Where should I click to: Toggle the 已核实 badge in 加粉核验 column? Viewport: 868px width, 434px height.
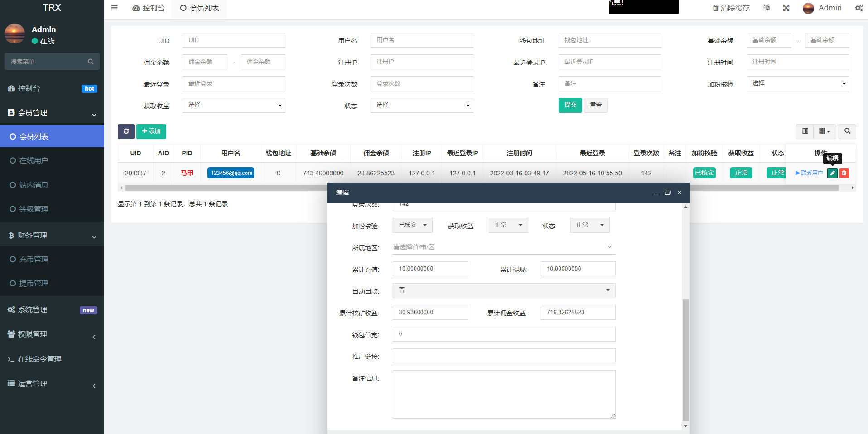click(704, 173)
